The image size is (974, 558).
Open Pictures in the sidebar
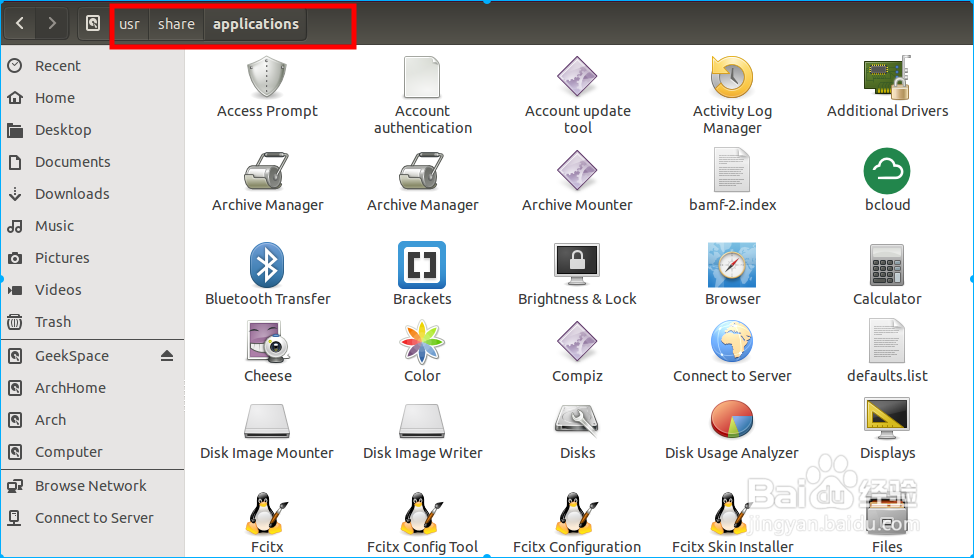[x=93, y=258]
